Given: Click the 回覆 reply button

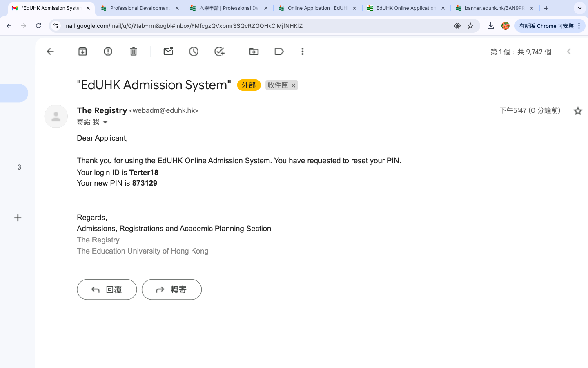Looking at the screenshot, I should tap(107, 289).
